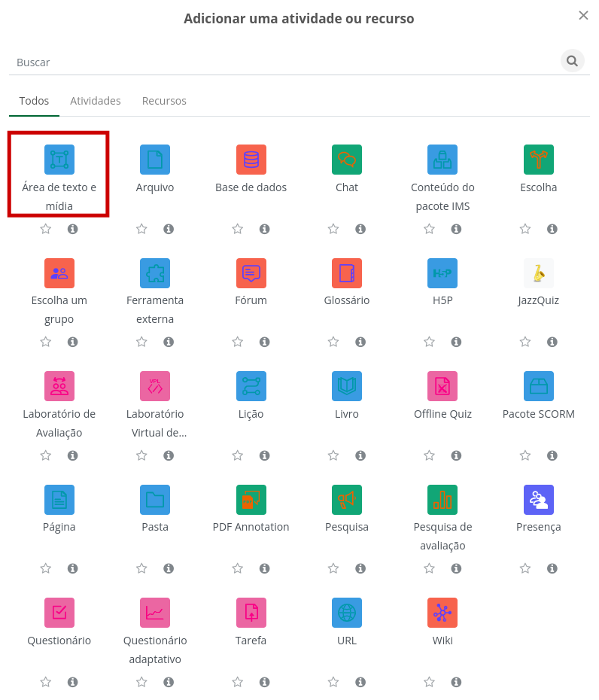Show info for Pasta
Viewport: 599px width, 700px height.
(169, 568)
